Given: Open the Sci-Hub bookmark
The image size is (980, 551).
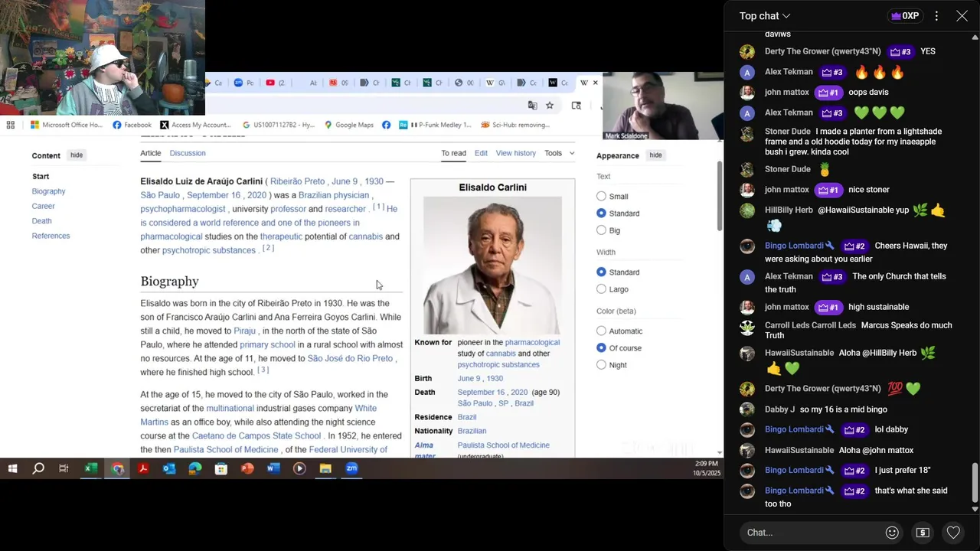Looking at the screenshot, I should tap(515, 125).
